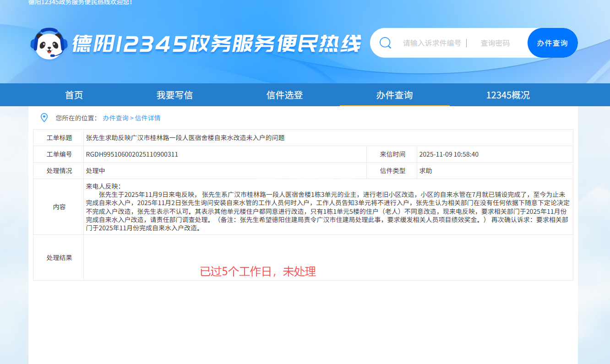The height and width of the screenshot is (364, 610).
Task: Open the 我要写信 navigation tab
Action: click(x=174, y=95)
